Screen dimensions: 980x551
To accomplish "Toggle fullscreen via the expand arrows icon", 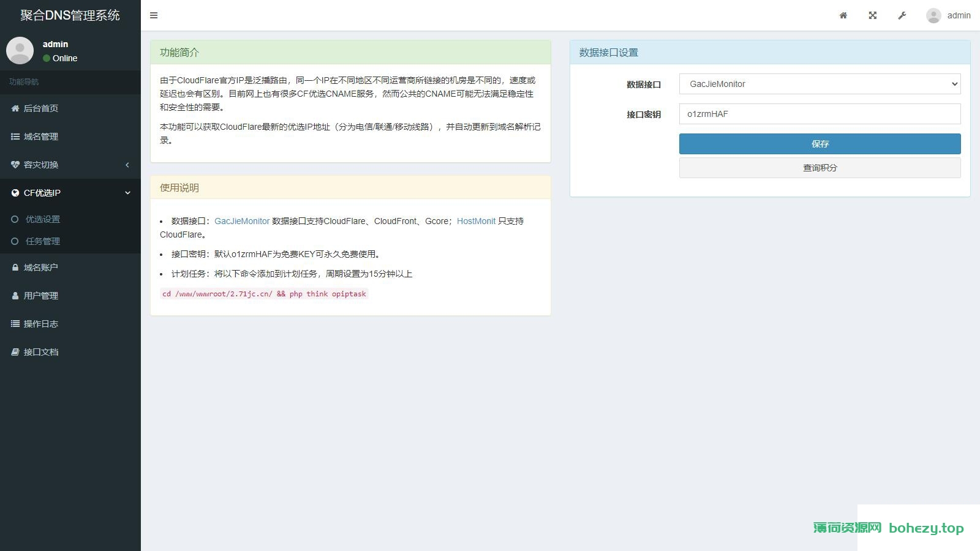I will [x=873, y=15].
